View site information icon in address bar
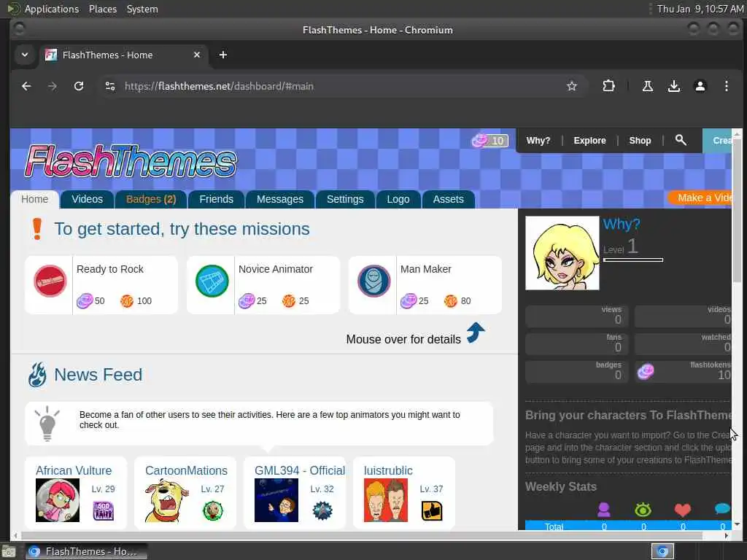Image resolution: width=747 pixels, height=560 pixels. (110, 86)
